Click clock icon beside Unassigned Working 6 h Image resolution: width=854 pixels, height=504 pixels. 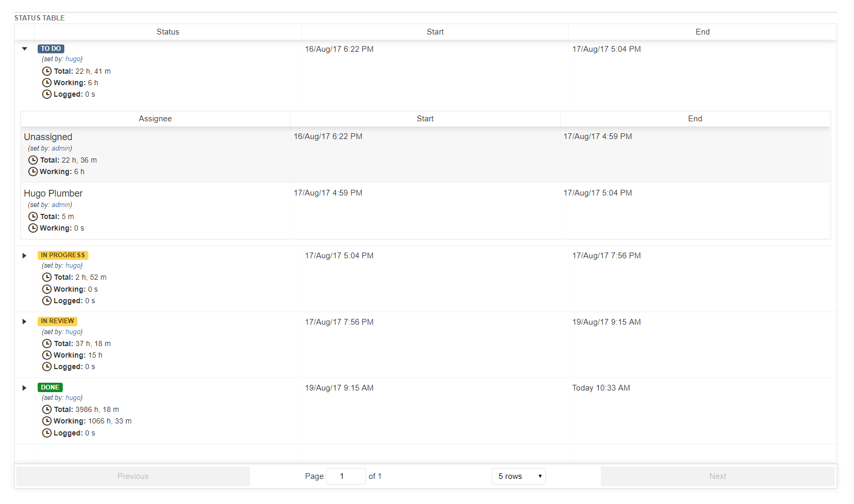[33, 171]
